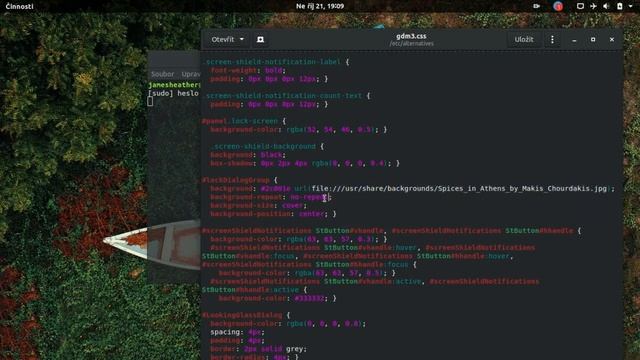The width and height of the screenshot is (640, 360).
Task: Click the #panel.lock-screen selector line
Action: tap(244, 121)
